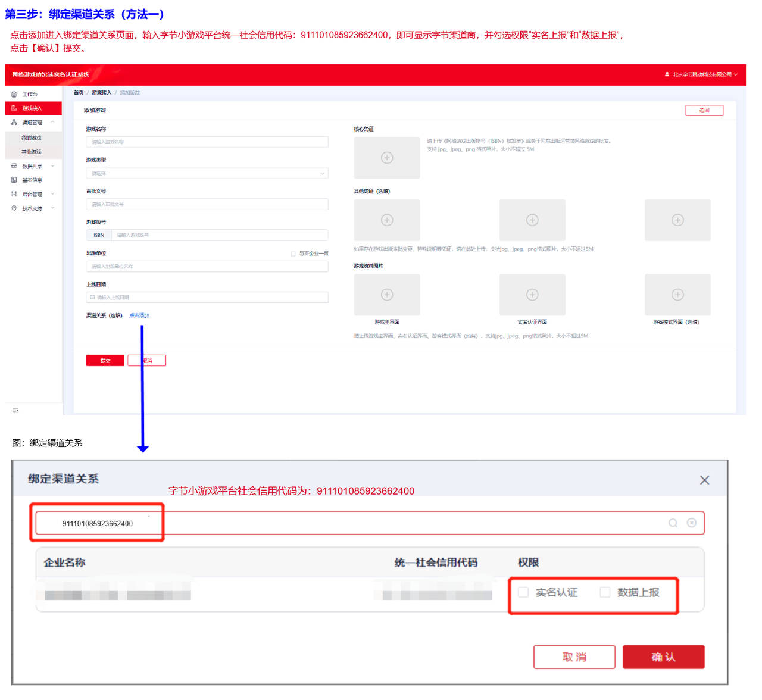Click the ISBN prefix of 游戏版号
This screenshot has height=700, width=762.
point(99,235)
